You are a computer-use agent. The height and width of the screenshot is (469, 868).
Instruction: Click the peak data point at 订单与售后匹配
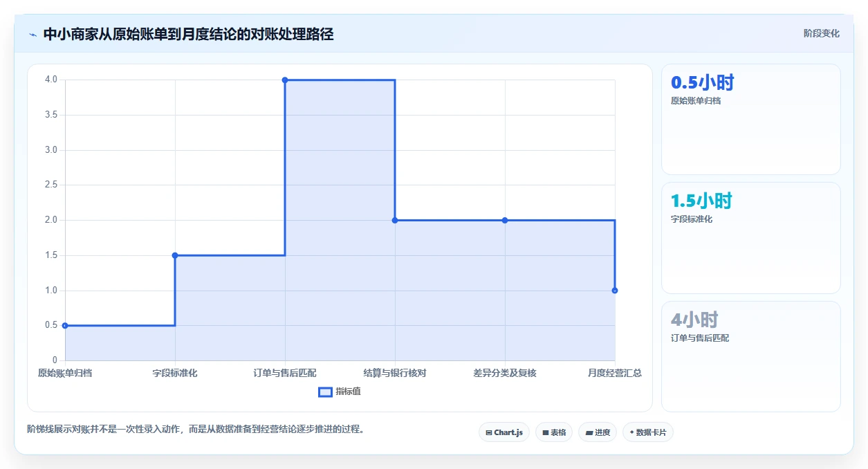(285, 80)
